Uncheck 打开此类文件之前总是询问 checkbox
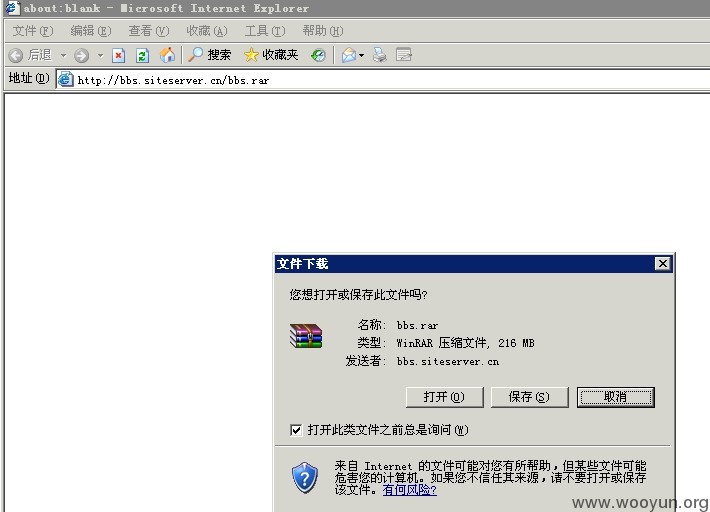This screenshot has width=710, height=512. [x=296, y=430]
